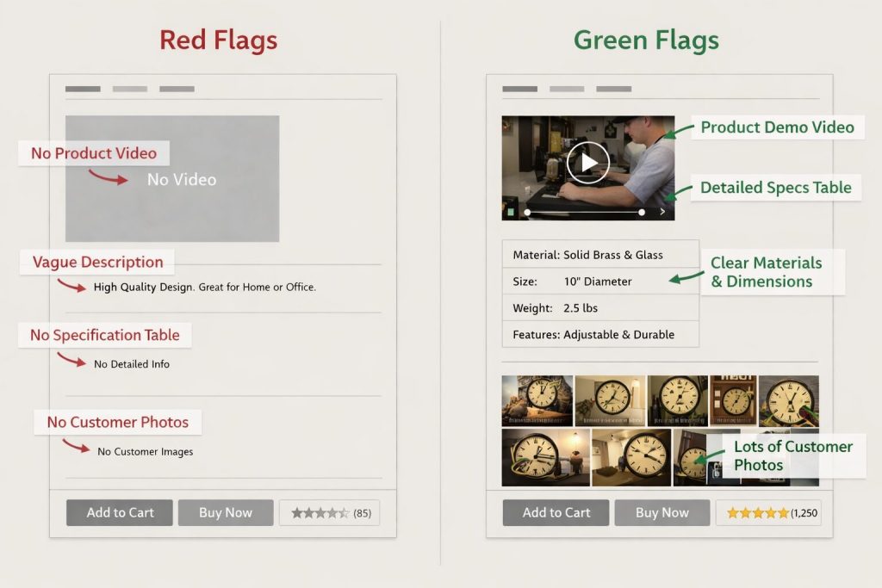Open first customer clock photo in top row
The image size is (882, 588).
(537, 401)
